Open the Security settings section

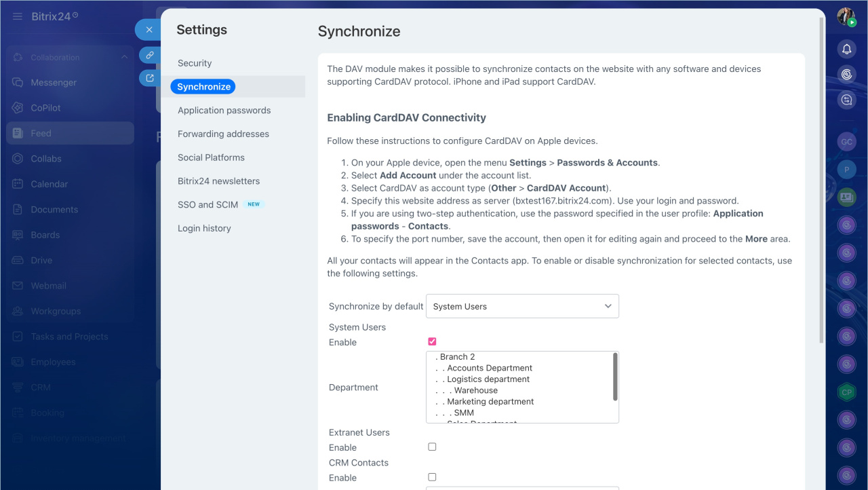195,63
